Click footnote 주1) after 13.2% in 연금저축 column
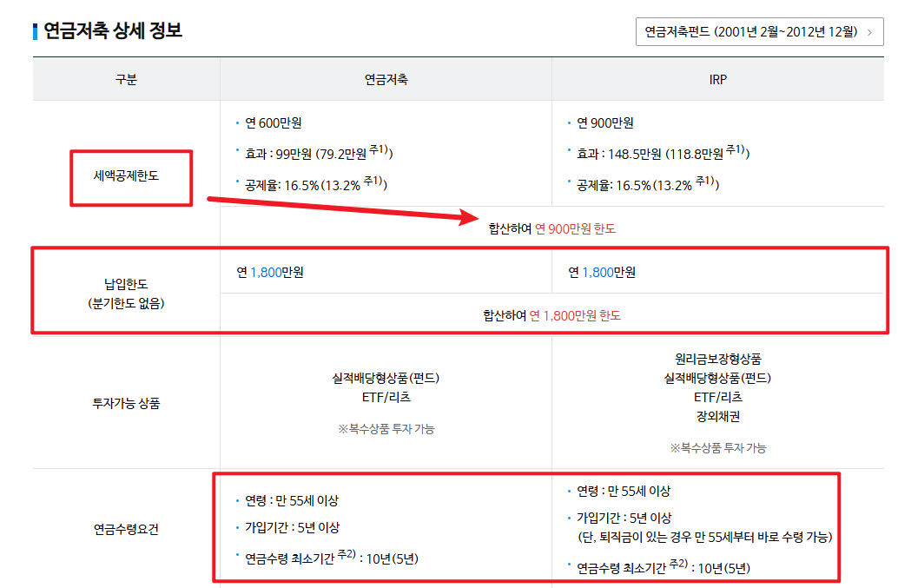Image resolution: width=898 pixels, height=588 pixels. pyautogui.click(x=372, y=181)
